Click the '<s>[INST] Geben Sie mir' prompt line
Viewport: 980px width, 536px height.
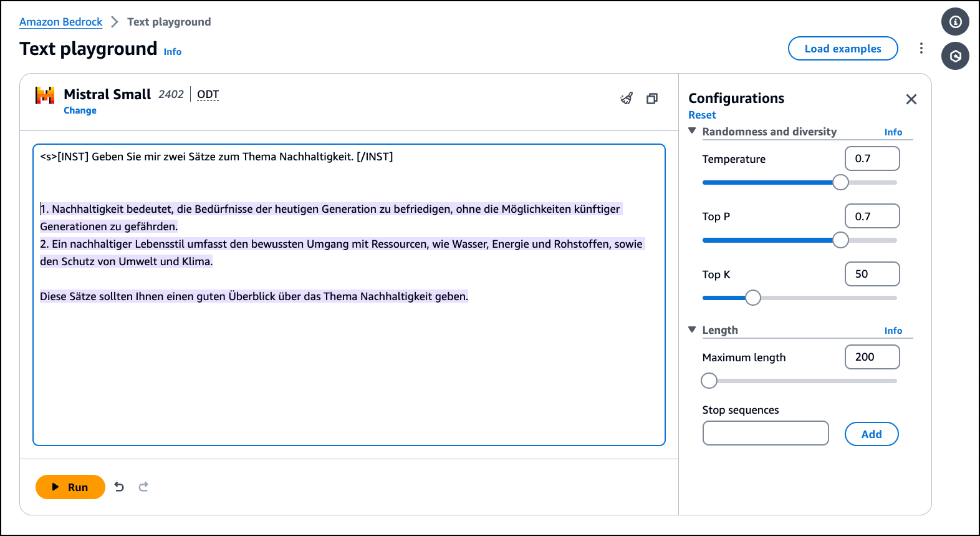216,157
